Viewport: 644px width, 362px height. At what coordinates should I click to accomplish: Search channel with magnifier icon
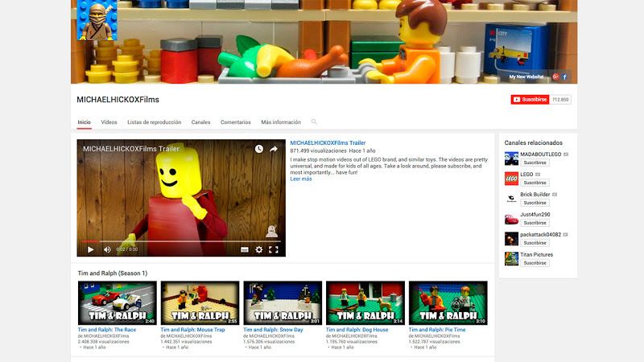pos(314,122)
